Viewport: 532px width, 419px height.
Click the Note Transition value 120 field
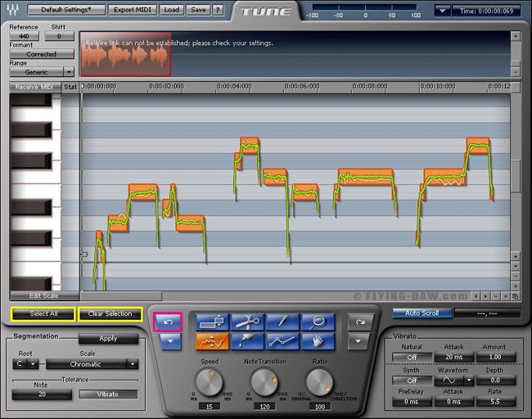[264, 407]
